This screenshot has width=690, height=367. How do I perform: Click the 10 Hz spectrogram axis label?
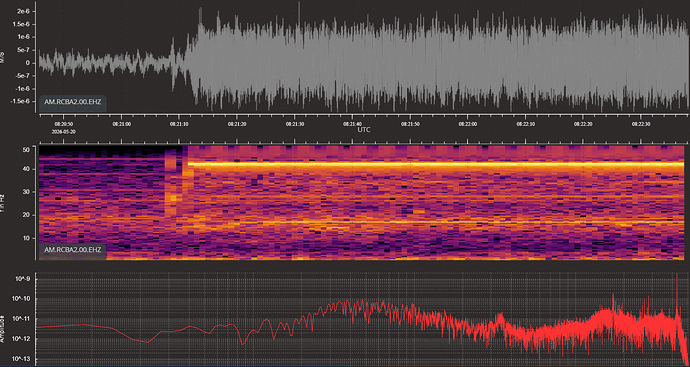click(26, 238)
